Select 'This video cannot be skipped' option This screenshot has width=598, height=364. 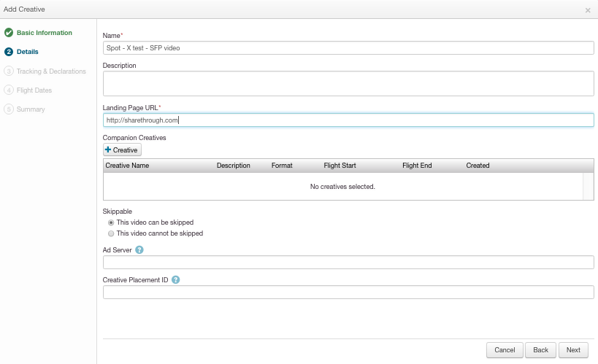pos(111,233)
